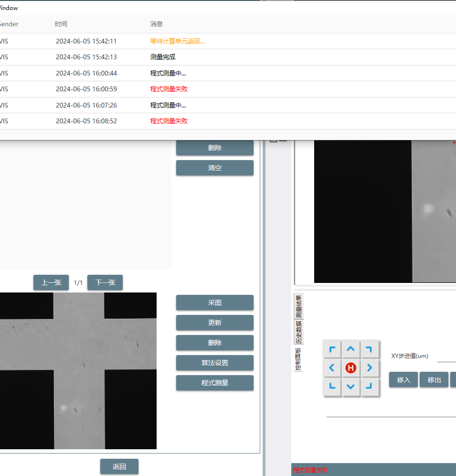Click the XY步进值(um) input field
The height and width of the screenshot is (476, 456).
tap(446, 357)
